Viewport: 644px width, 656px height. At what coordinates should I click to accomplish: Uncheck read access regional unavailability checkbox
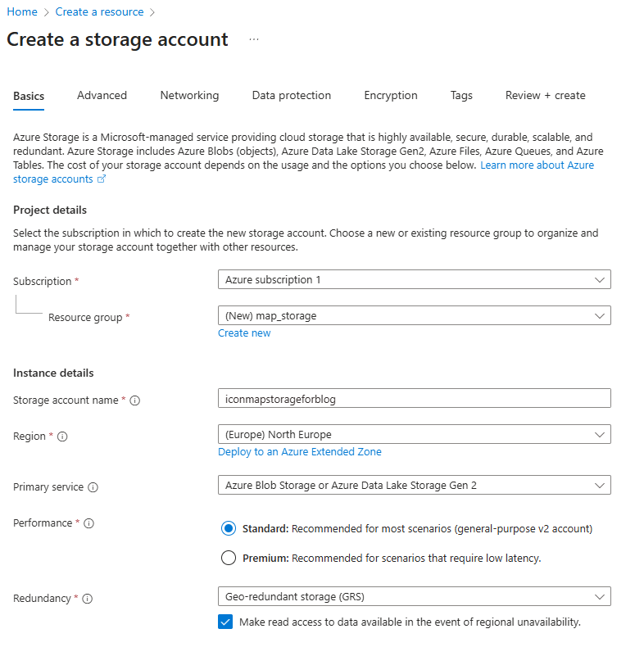point(226,622)
